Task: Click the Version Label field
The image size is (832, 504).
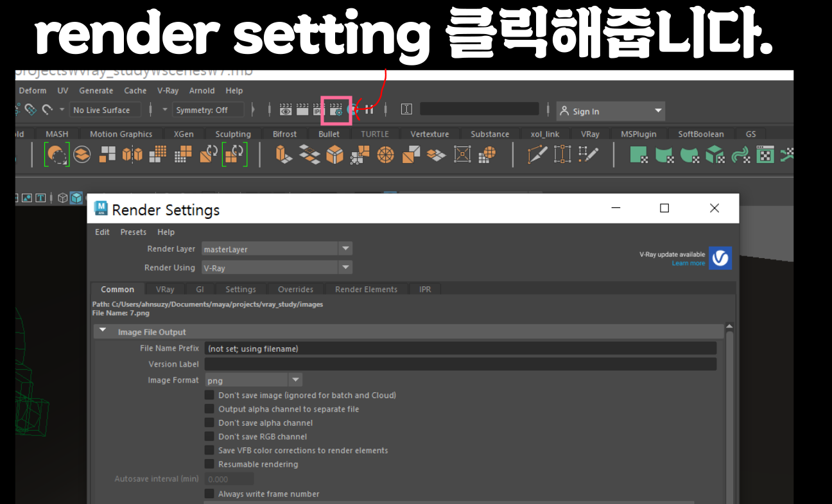Action: coord(460,364)
